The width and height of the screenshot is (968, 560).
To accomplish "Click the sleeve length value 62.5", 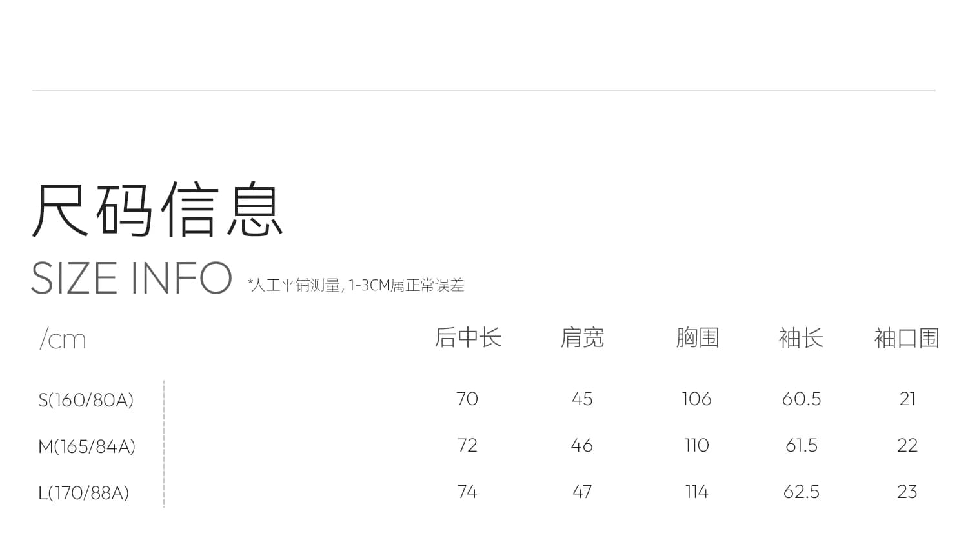I will coord(802,492).
